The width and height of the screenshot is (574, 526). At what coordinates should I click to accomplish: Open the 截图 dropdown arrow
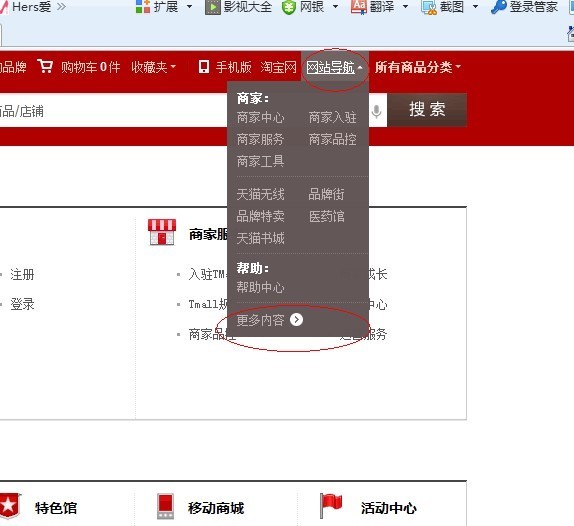coord(475,7)
